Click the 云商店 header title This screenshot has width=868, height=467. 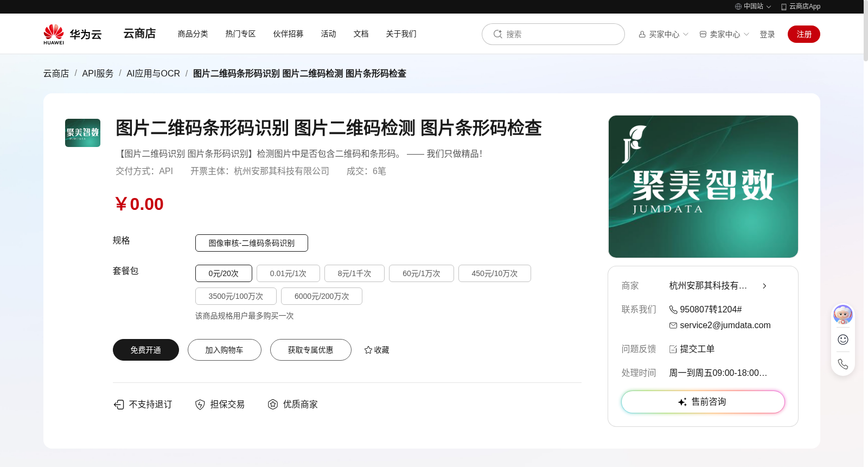pos(139,34)
